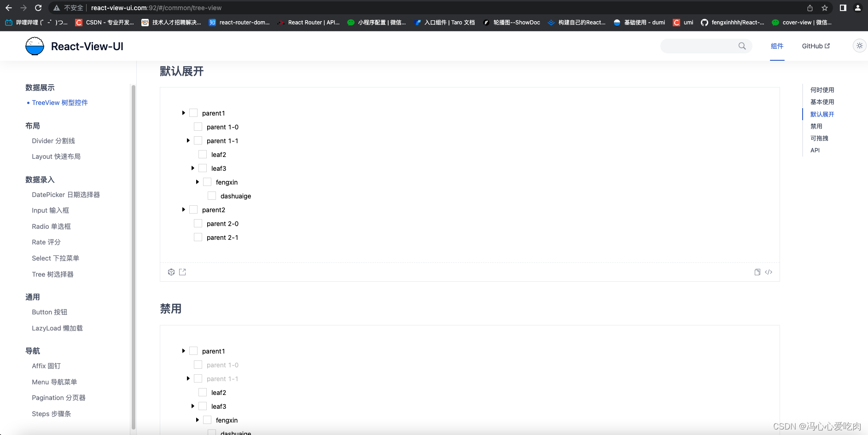Check the parent 1-0 checkbox in 默认展开 demo
This screenshot has height=435, width=868.
pyautogui.click(x=198, y=127)
